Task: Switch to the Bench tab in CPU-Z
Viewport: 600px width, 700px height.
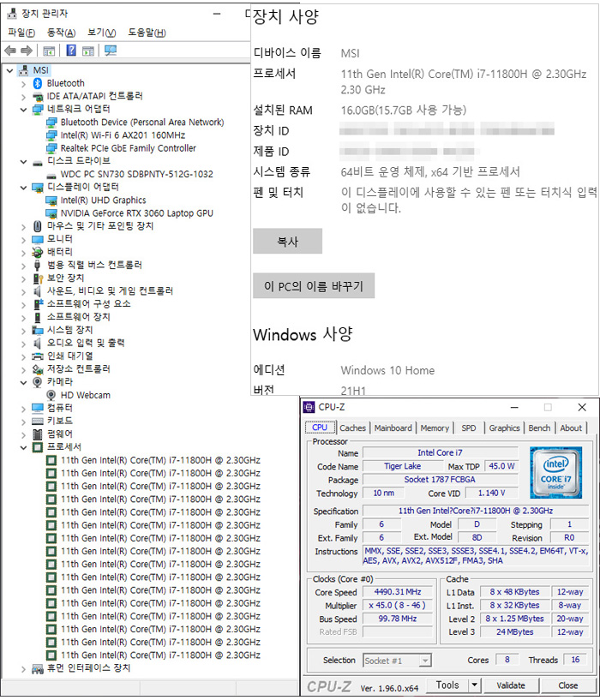Action: (x=539, y=428)
